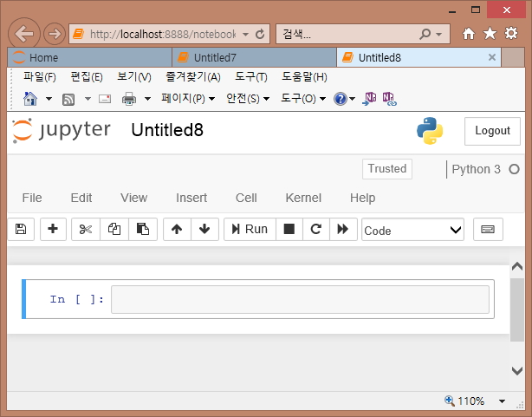Viewport: 532px width, 417px height.
Task: Click the magnifier search icon
Action: click(425, 34)
